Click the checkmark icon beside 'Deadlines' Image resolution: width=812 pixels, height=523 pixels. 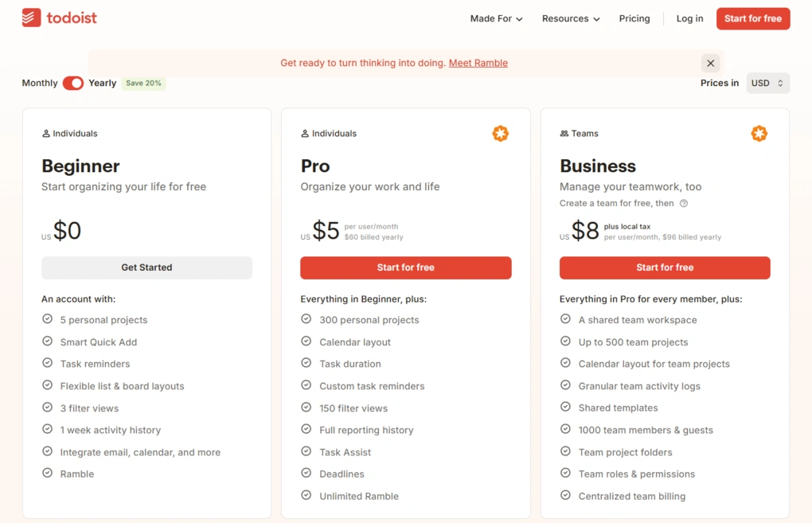click(x=306, y=473)
